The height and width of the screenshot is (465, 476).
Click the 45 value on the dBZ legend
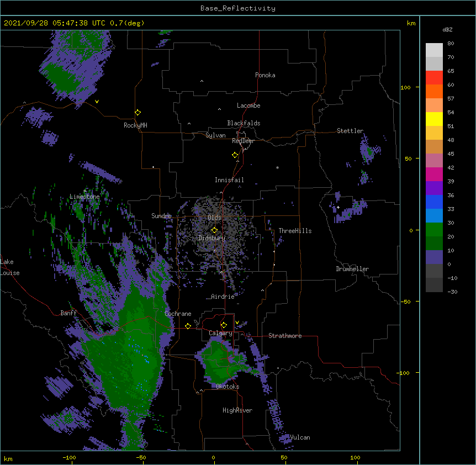pyautogui.click(x=451, y=154)
